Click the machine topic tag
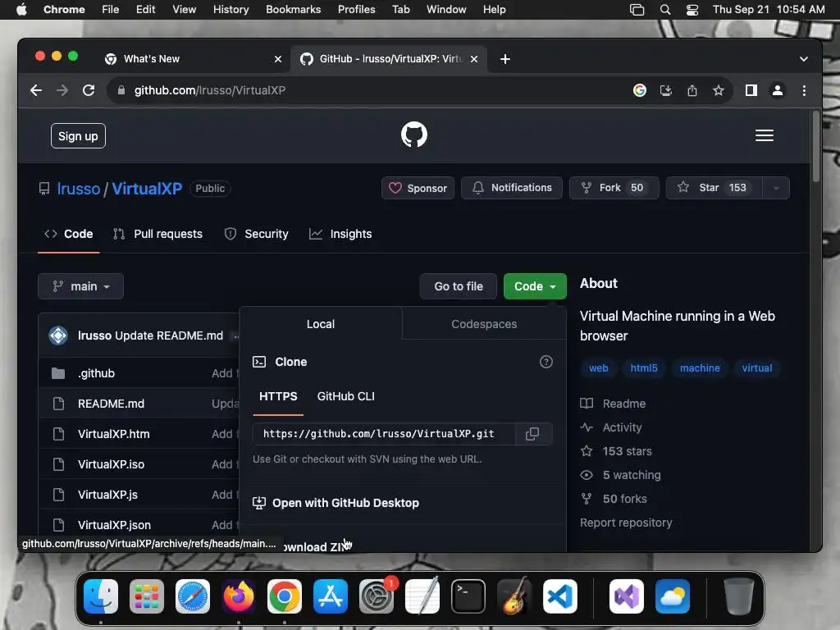This screenshot has width=840, height=630. 700,368
